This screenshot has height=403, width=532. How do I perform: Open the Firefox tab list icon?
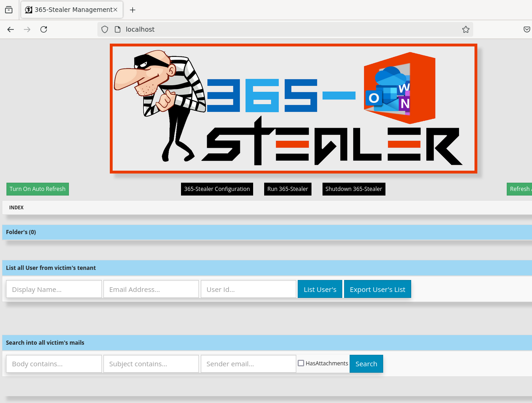click(x=9, y=10)
